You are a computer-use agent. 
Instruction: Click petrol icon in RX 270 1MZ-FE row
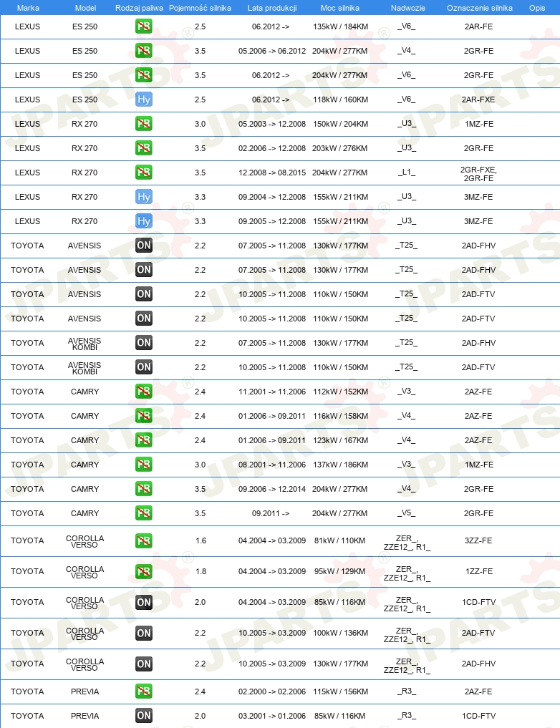click(x=143, y=124)
